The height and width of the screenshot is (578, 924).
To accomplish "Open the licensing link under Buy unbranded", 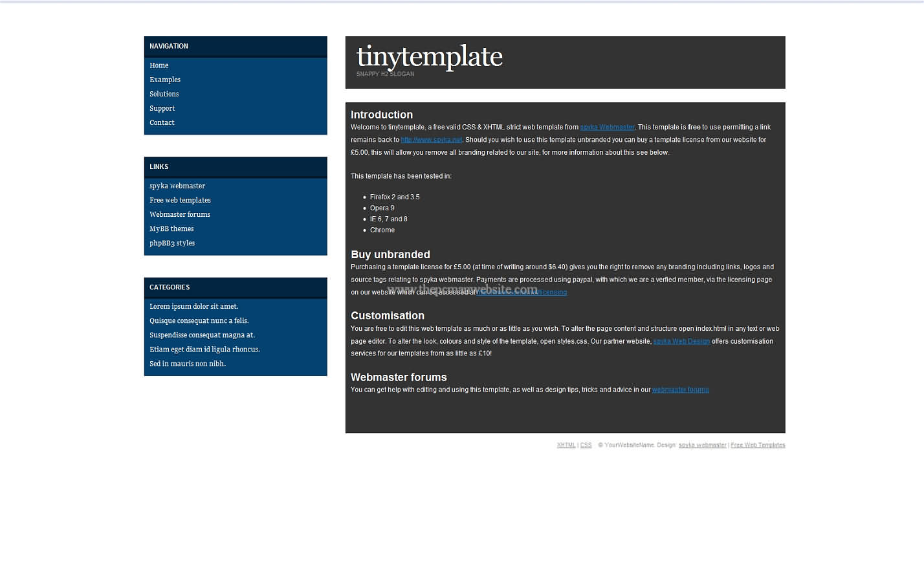I will point(522,293).
